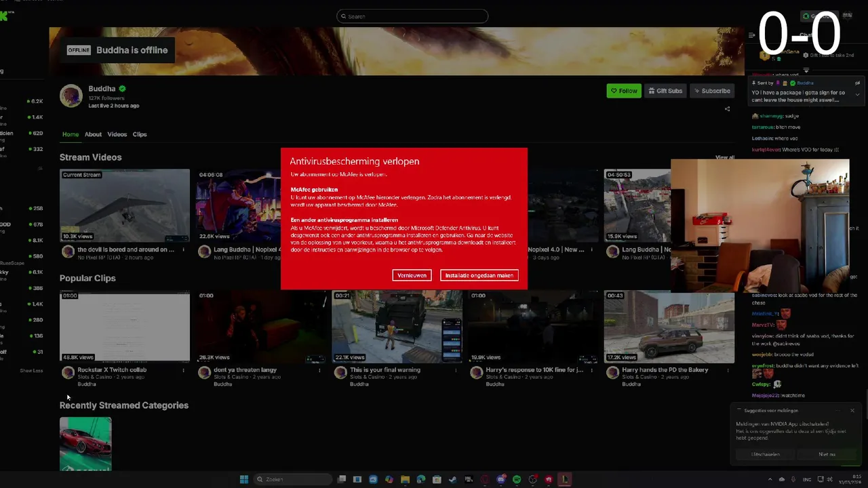Open Copilot from the taskbar
Viewport: 868px width, 488px height.
389,479
